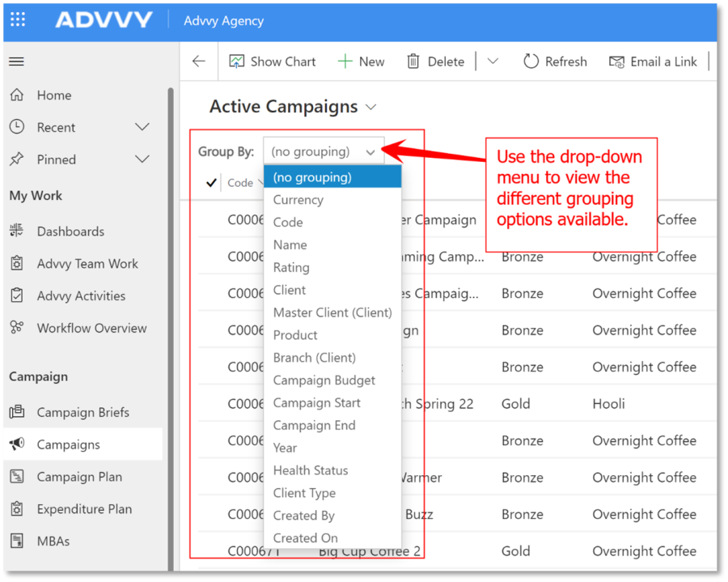Collapse the sidebar with hamburger icon
Image resolution: width=728 pixels, height=582 pixels.
tap(16, 62)
